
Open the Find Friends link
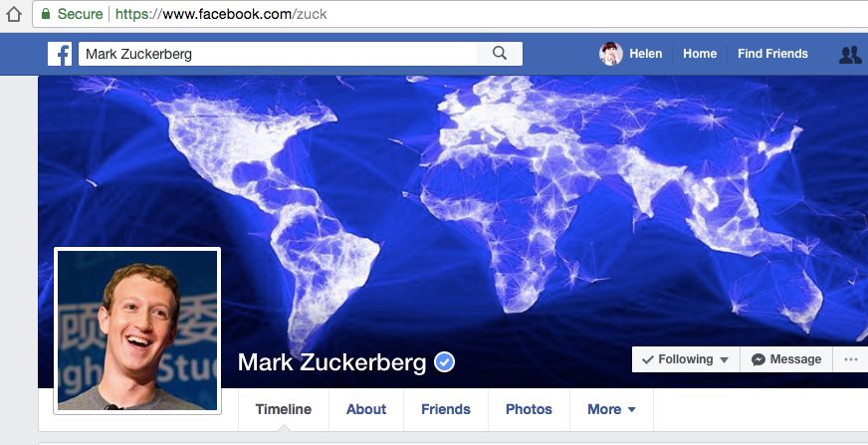click(772, 54)
